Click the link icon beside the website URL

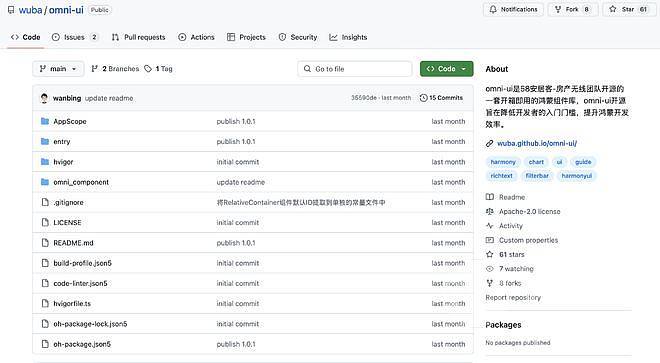click(490, 144)
